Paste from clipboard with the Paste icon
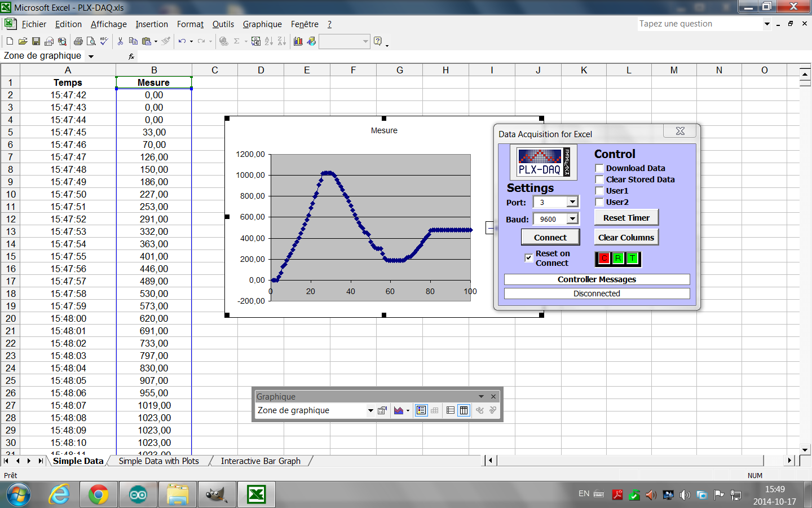Viewport: 812px width, 508px height. coord(147,41)
